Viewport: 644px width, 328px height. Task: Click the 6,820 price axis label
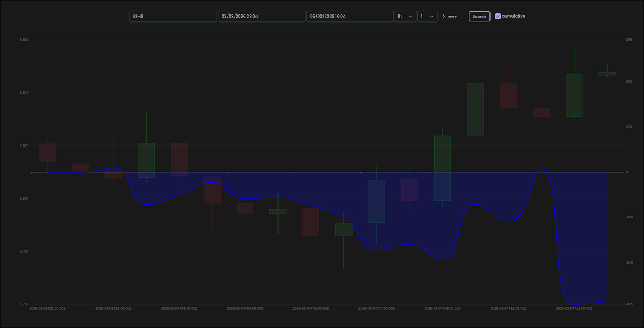click(24, 145)
